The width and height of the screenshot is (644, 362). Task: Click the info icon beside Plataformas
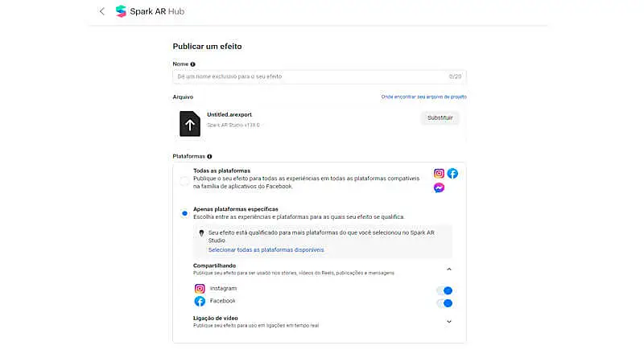(x=209, y=156)
